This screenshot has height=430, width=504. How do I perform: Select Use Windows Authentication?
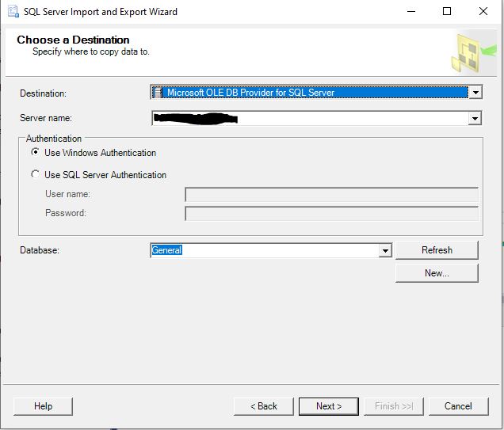(x=36, y=153)
